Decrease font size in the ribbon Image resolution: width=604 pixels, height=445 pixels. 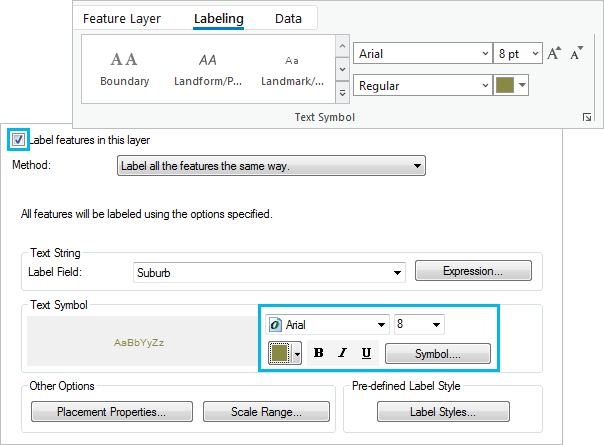(576, 54)
